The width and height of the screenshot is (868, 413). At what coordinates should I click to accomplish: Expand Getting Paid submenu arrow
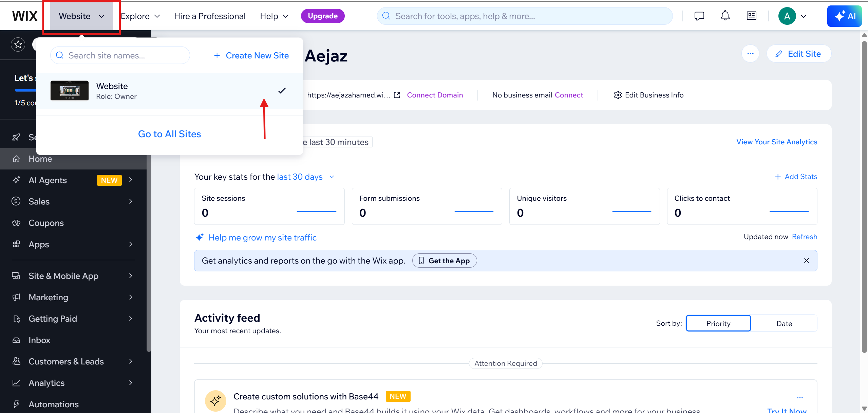tap(131, 319)
